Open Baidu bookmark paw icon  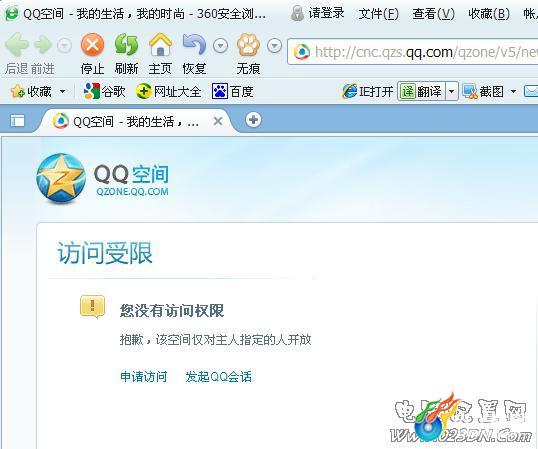220,91
